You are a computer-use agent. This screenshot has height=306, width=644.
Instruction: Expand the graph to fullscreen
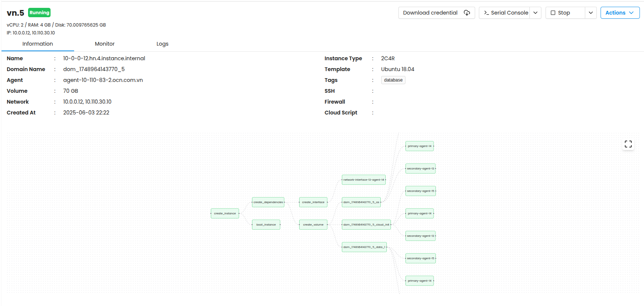628,144
